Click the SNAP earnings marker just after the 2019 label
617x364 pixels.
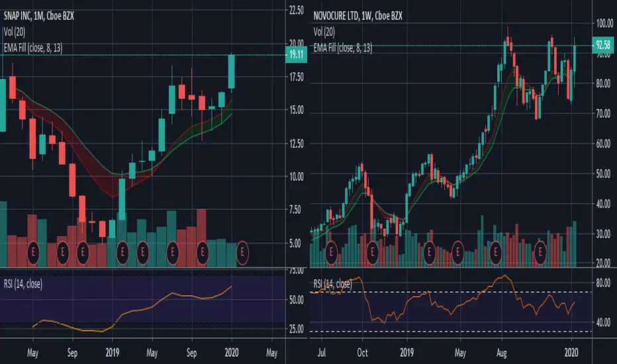[x=122, y=252]
